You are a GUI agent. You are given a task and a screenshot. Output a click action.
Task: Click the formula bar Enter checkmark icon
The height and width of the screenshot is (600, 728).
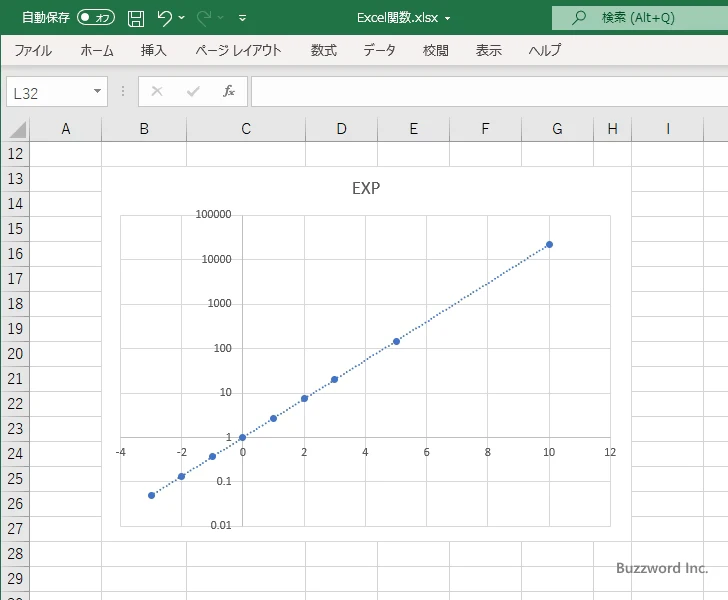tap(193, 91)
